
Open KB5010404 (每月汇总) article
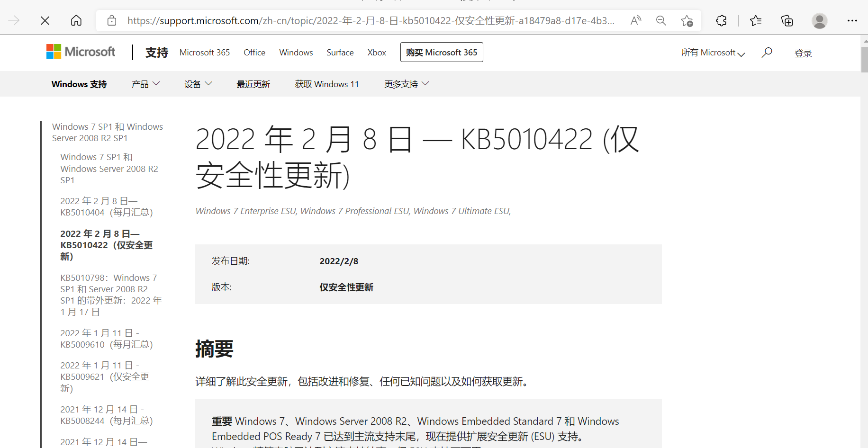tap(107, 207)
